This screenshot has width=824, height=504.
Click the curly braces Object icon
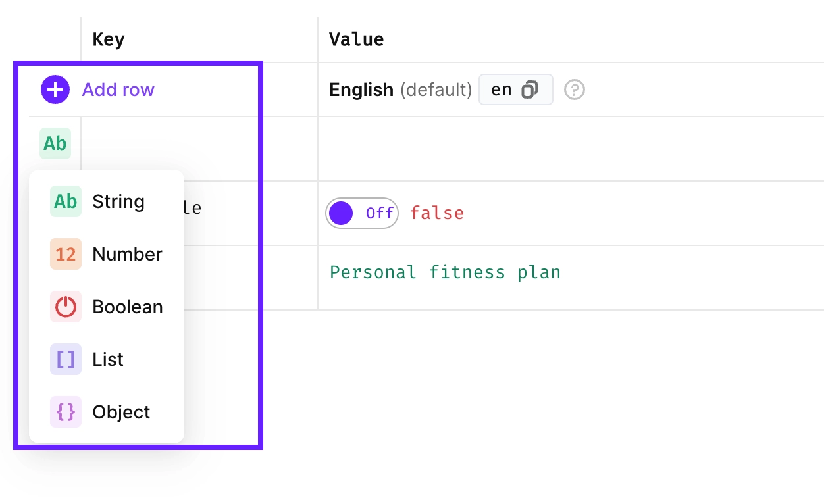[x=64, y=412]
